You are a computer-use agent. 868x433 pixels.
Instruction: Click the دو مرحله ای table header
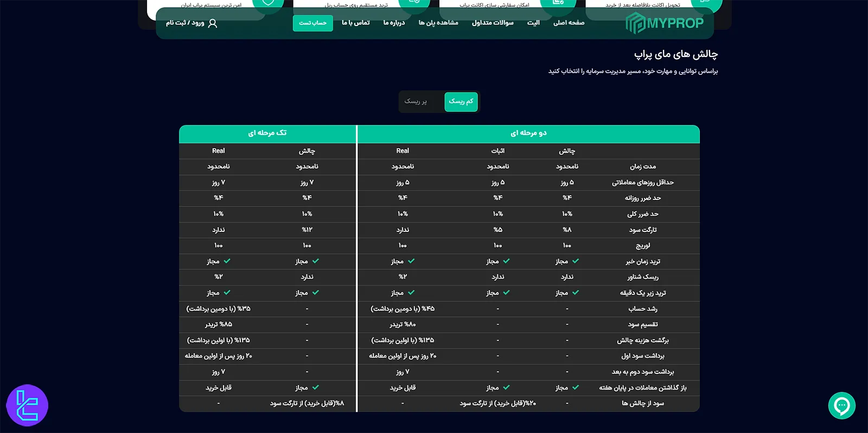[x=528, y=133]
